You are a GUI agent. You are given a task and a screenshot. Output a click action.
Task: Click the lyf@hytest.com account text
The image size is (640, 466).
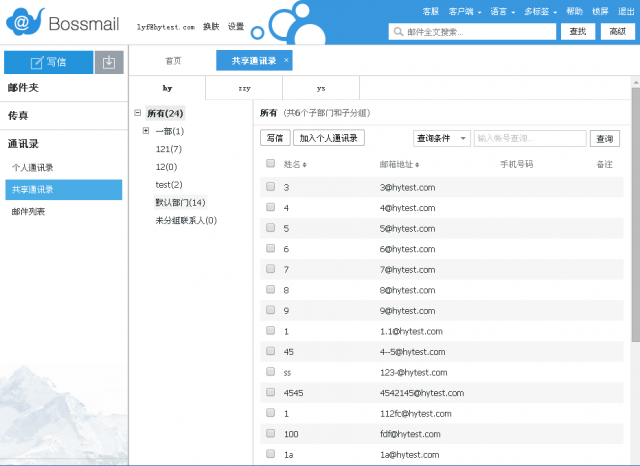[166, 27]
